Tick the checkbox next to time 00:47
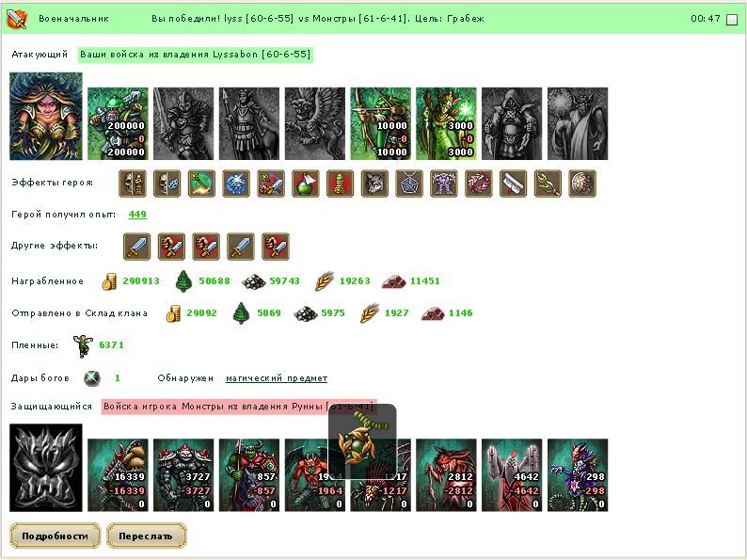 pos(732,20)
